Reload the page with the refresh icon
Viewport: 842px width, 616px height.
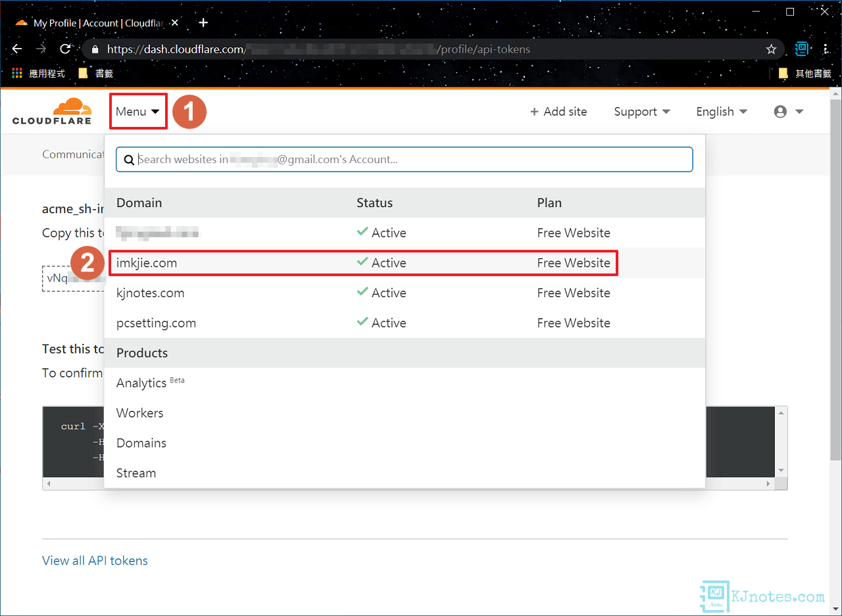click(65, 49)
